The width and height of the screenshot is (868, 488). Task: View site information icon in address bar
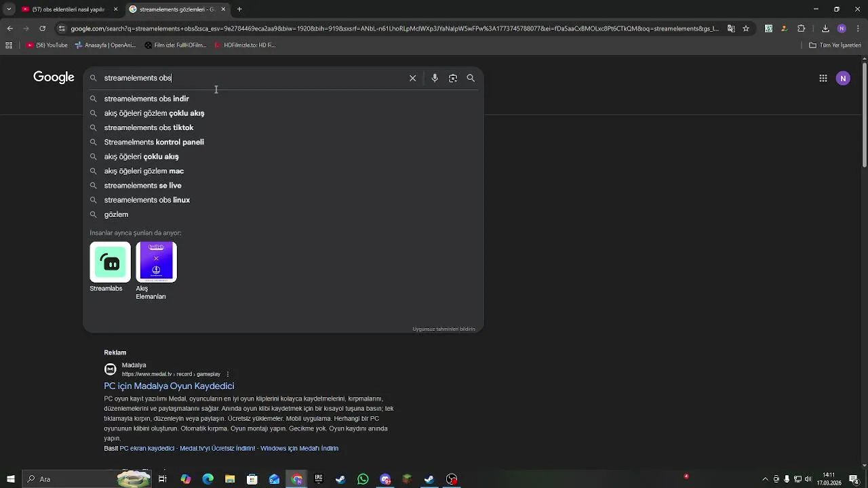click(62, 28)
